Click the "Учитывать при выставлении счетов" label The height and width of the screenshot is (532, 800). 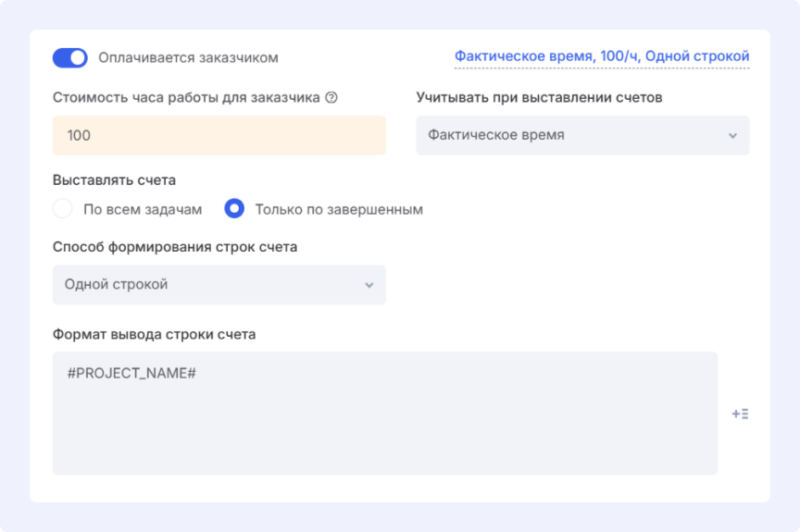tap(539, 97)
